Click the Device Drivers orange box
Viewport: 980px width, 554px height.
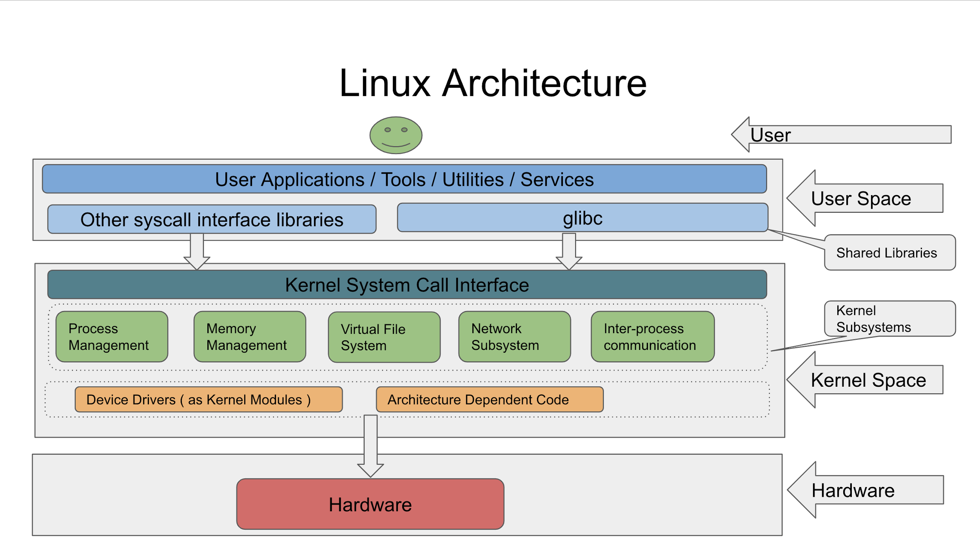pos(209,400)
